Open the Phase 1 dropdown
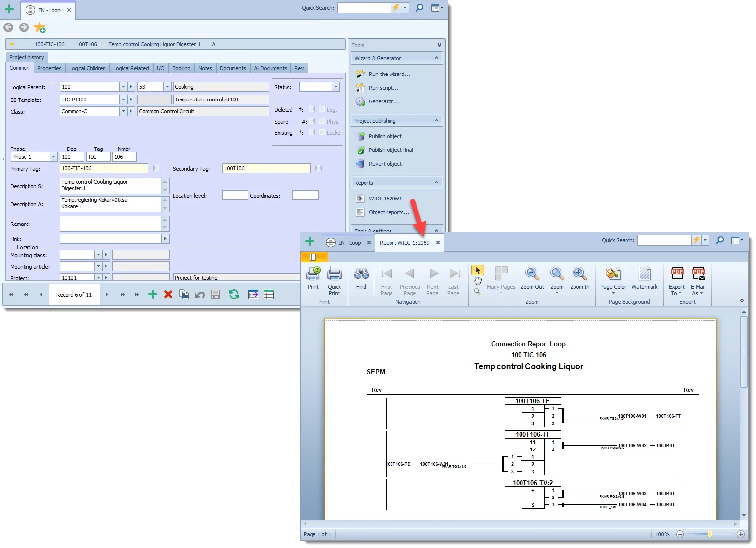756x548 pixels. pos(54,157)
